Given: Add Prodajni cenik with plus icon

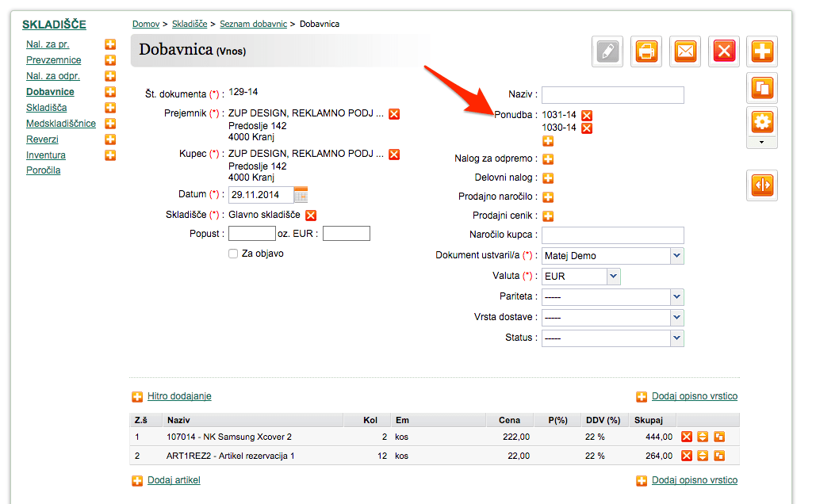Looking at the screenshot, I should point(548,216).
